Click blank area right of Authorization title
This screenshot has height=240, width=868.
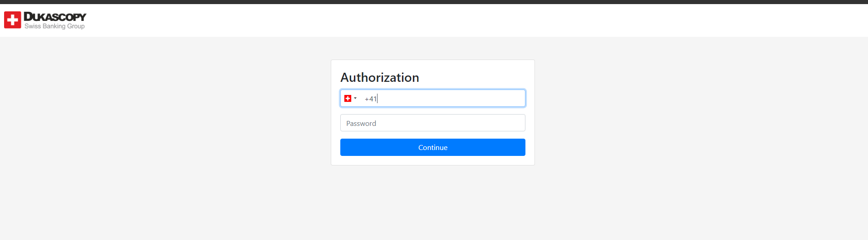[476, 77]
